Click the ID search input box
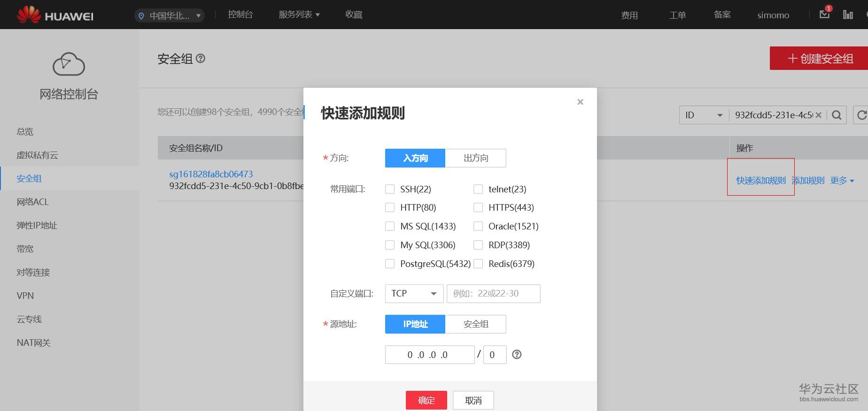This screenshot has height=411, width=868. [x=773, y=115]
